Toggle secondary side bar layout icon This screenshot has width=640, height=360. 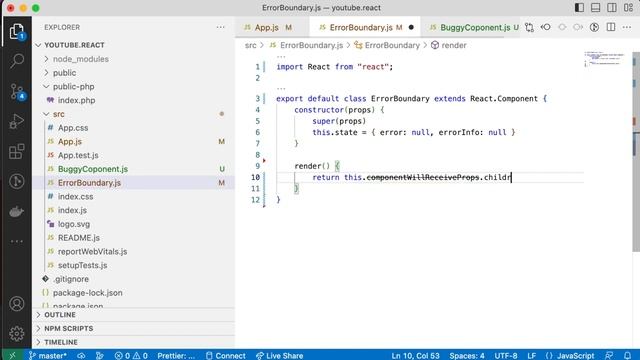[x=612, y=8]
